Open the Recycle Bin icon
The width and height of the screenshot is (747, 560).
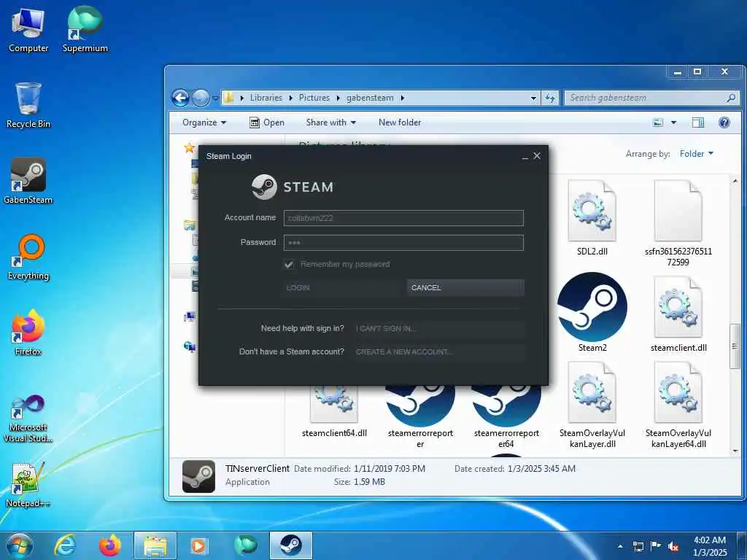28,105
